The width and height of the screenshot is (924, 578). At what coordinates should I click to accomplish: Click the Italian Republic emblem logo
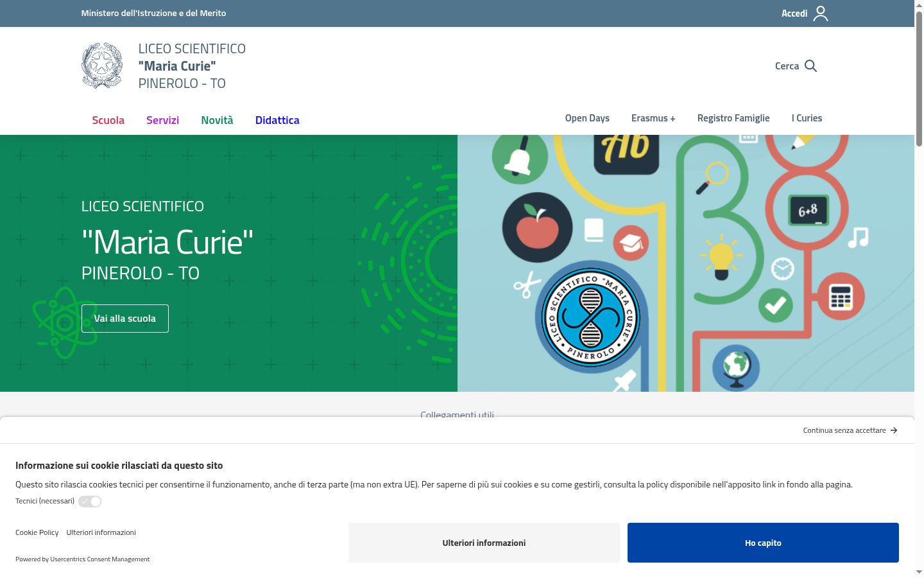tap(102, 66)
